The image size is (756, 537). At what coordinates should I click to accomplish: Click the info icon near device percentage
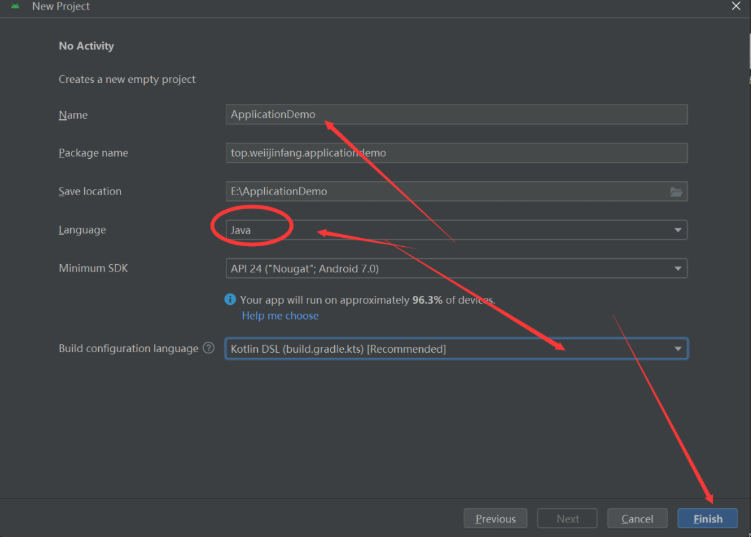click(x=230, y=299)
